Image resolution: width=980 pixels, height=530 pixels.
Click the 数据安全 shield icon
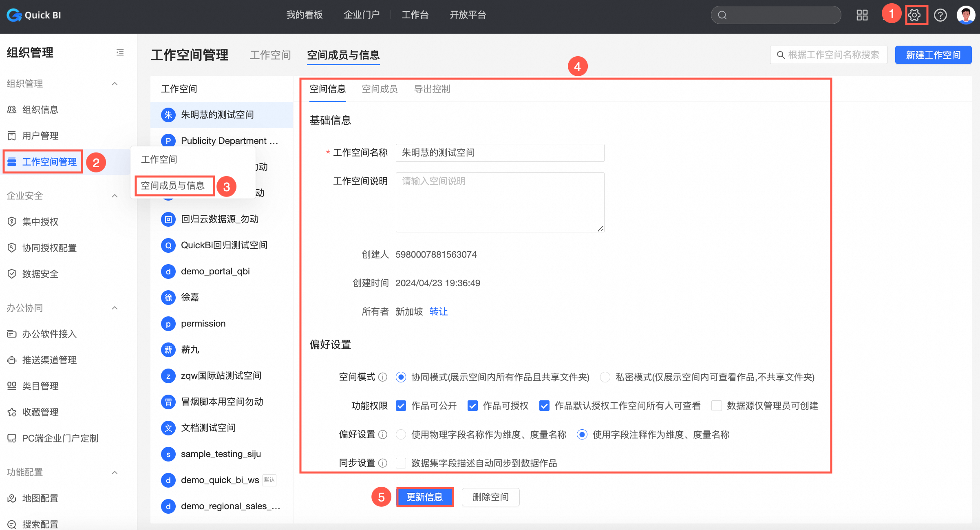tap(12, 274)
